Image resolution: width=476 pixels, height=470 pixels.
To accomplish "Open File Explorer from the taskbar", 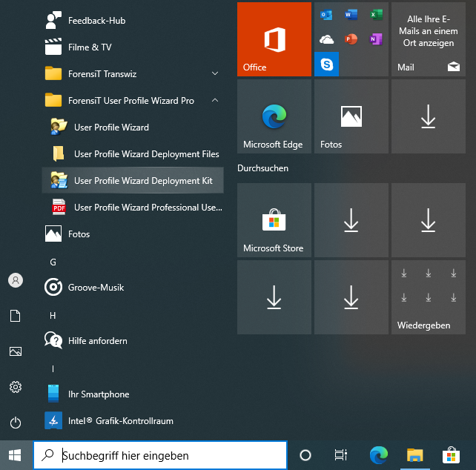I will [415, 455].
